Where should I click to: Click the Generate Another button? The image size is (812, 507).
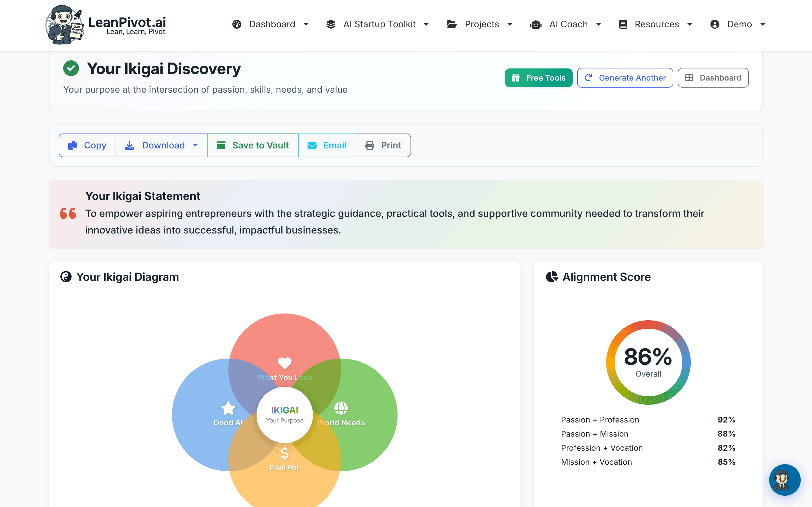click(x=625, y=77)
